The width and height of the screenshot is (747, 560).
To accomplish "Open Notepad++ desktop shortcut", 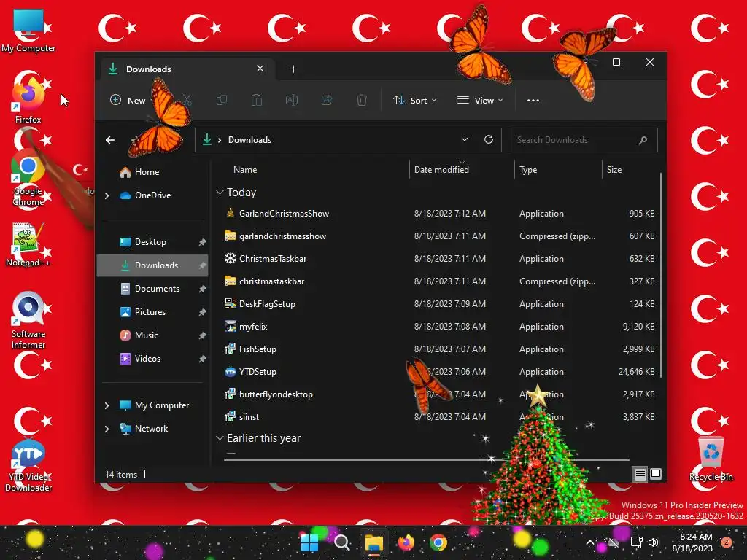I will pos(28,244).
